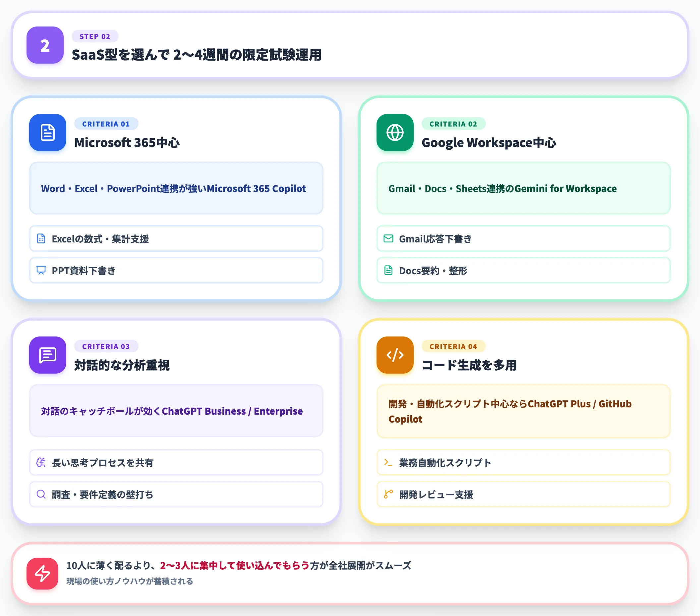Click the Microsoft 365中心 heading

pos(127,142)
